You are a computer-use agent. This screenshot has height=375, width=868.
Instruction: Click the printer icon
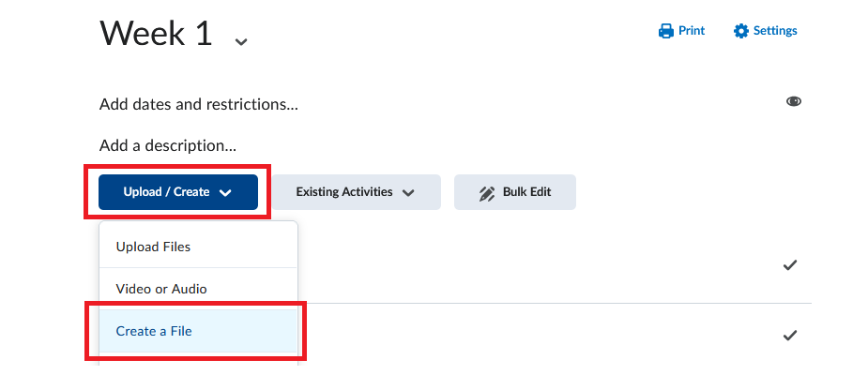point(666,31)
